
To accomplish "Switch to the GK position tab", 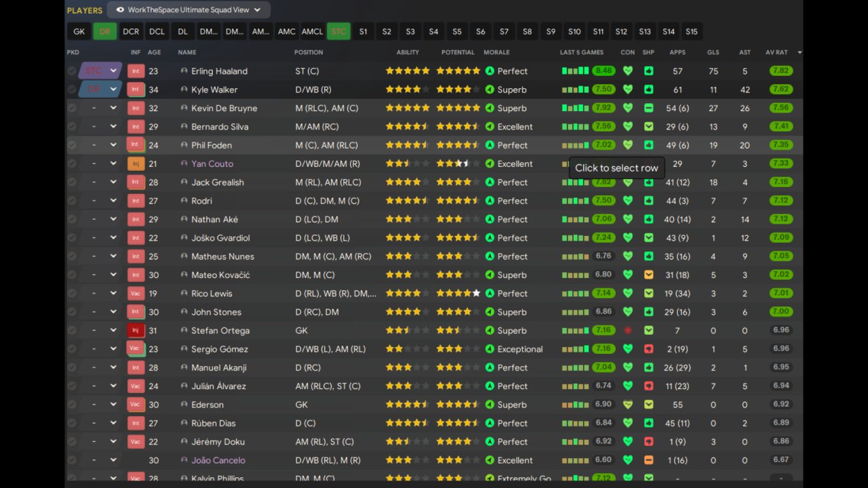I will (x=79, y=31).
